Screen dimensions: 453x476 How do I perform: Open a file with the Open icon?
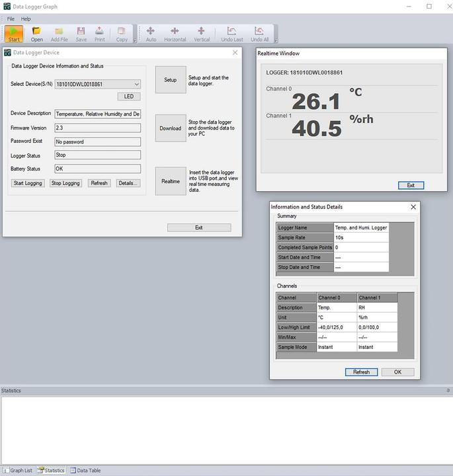(x=37, y=34)
